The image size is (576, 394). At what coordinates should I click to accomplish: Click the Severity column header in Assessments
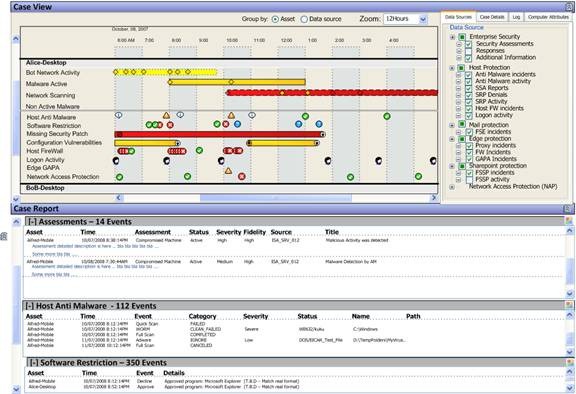coord(228,232)
